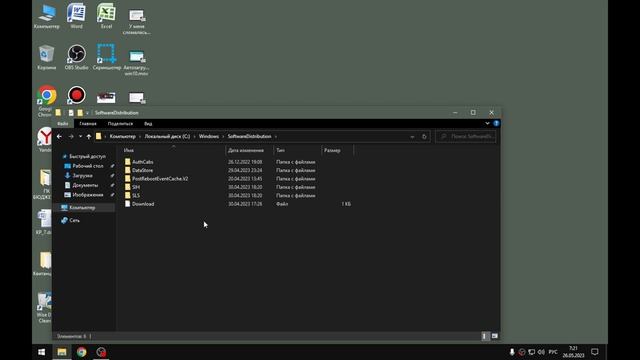Click the Windows Start button
Viewport: 640px width, 360px height.
tap(42, 352)
